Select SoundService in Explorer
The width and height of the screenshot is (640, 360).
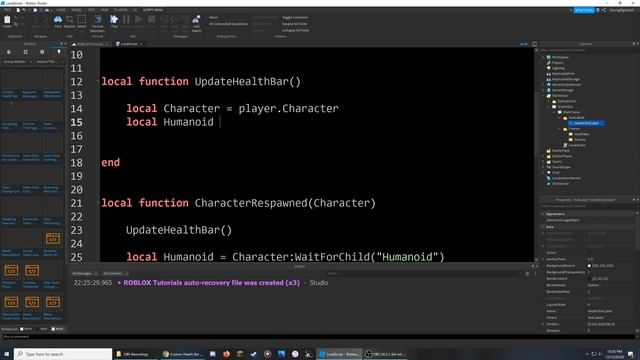coord(561,167)
